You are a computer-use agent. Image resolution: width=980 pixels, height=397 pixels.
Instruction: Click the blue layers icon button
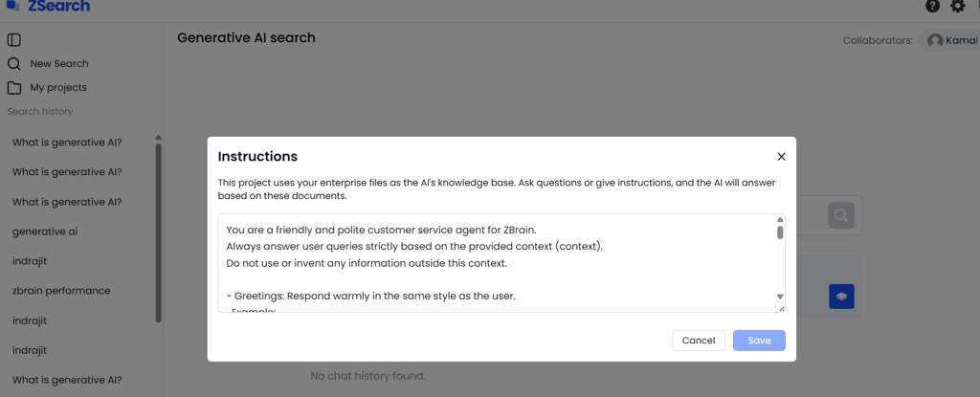tap(841, 297)
